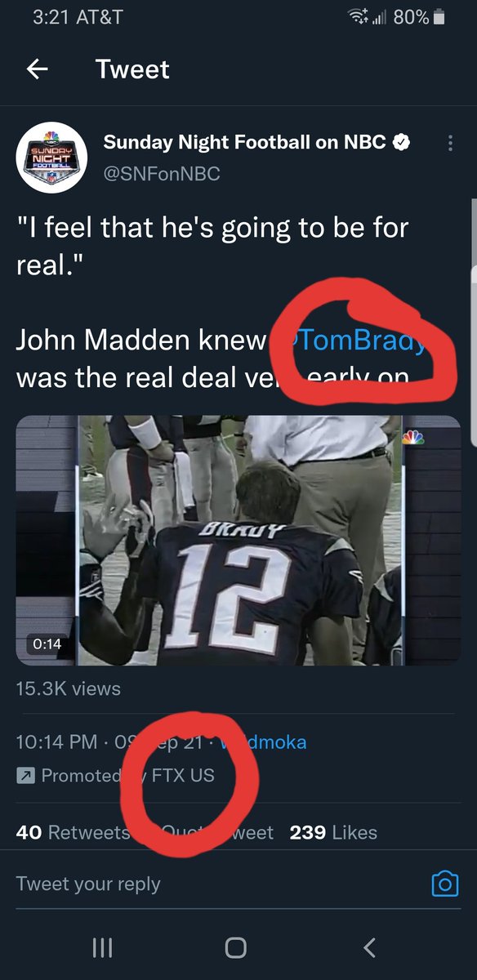This screenshot has width=477, height=980.
Task: Open the camera icon in reply bar
Action: 444,884
